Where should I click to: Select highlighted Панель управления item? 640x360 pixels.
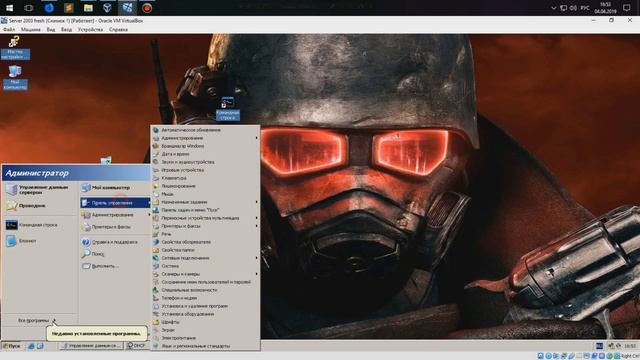[115, 203]
